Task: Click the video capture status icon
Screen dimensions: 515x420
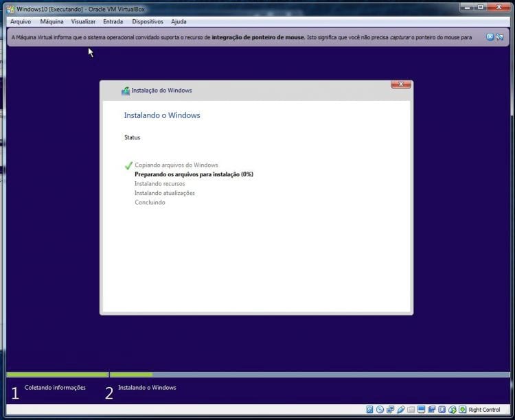Action: tap(431, 410)
